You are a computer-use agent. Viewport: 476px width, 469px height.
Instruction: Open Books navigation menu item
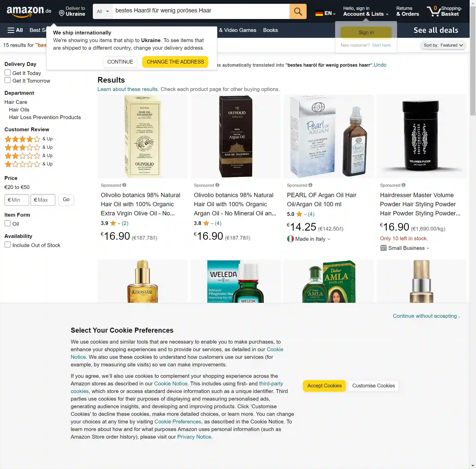coord(270,30)
